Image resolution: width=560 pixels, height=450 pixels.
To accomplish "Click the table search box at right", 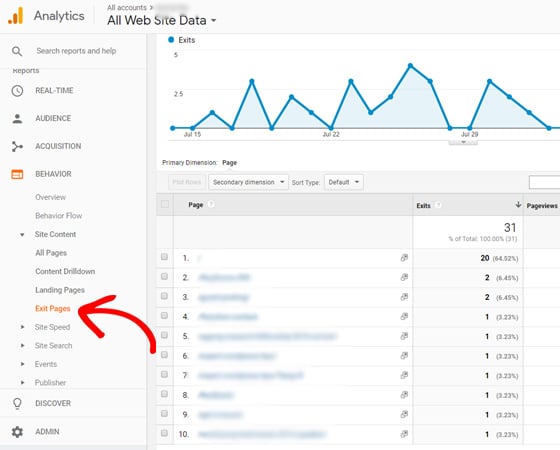I will 544,182.
